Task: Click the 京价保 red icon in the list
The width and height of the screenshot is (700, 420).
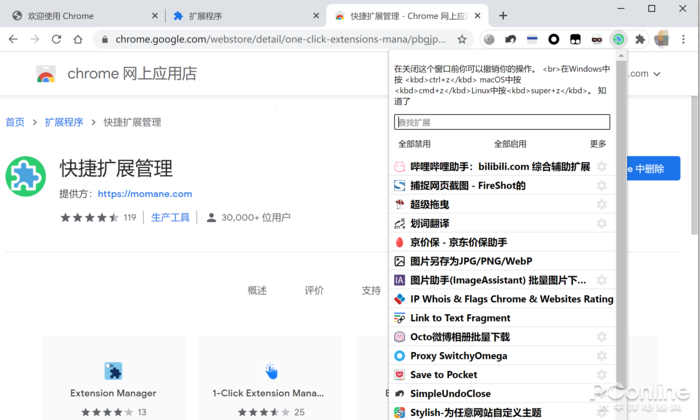Action: (x=400, y=242)
